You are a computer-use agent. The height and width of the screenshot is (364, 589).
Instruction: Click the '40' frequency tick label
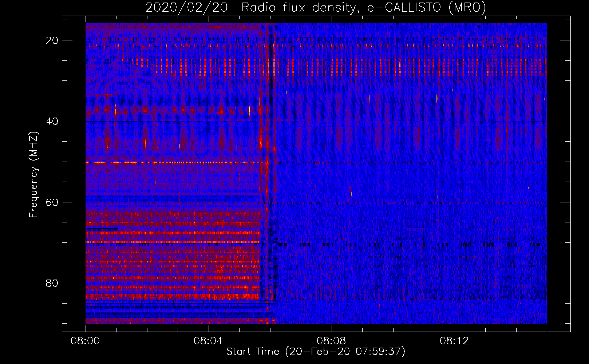(x=52, y=121)
